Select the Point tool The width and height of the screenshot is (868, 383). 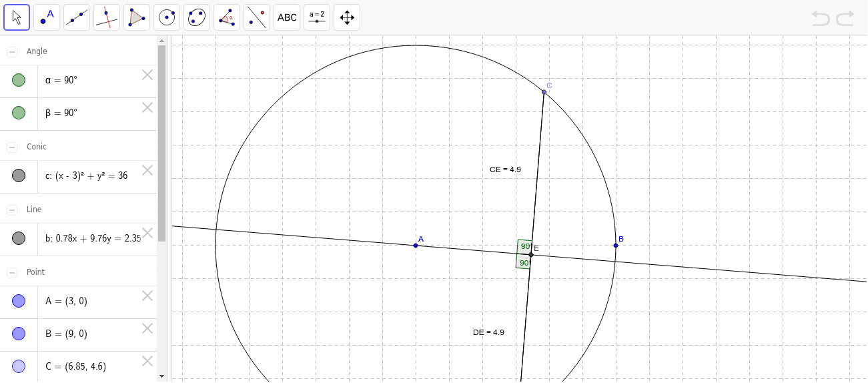click(47, 17)
